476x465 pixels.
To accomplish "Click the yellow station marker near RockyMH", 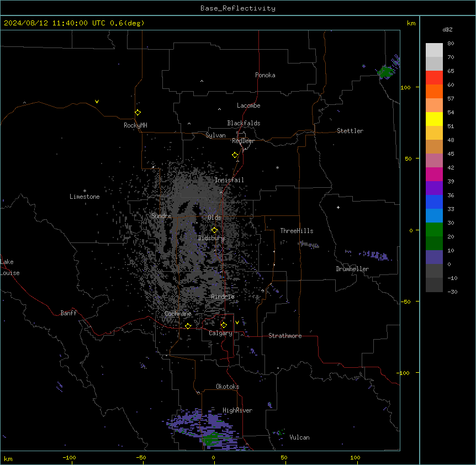I will (138, 113).
